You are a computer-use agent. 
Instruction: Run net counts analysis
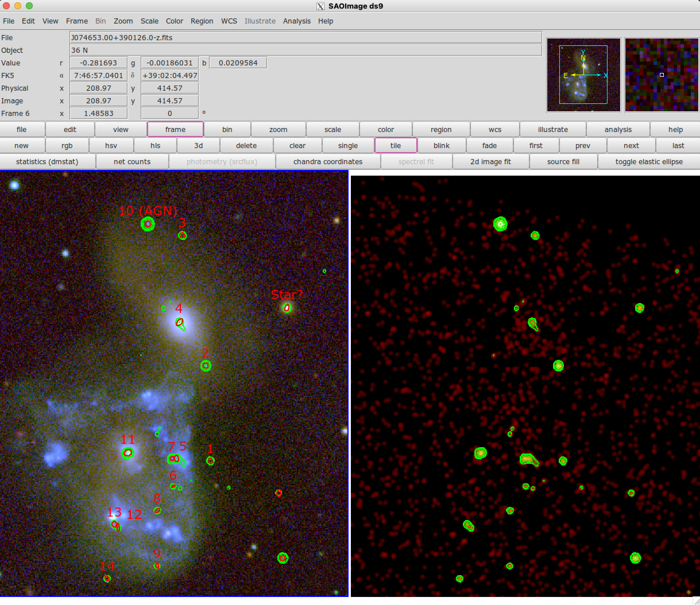pos(132,162)
